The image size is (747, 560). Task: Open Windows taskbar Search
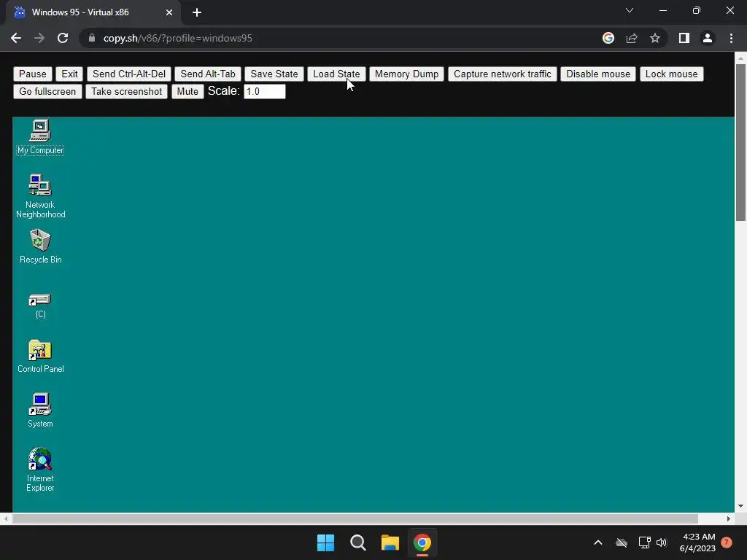click(357, 542)
